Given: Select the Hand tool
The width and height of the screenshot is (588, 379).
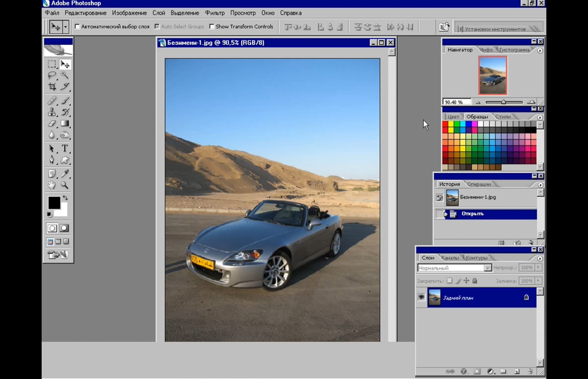Looking at the screenshot, I should tap(52, 185).
